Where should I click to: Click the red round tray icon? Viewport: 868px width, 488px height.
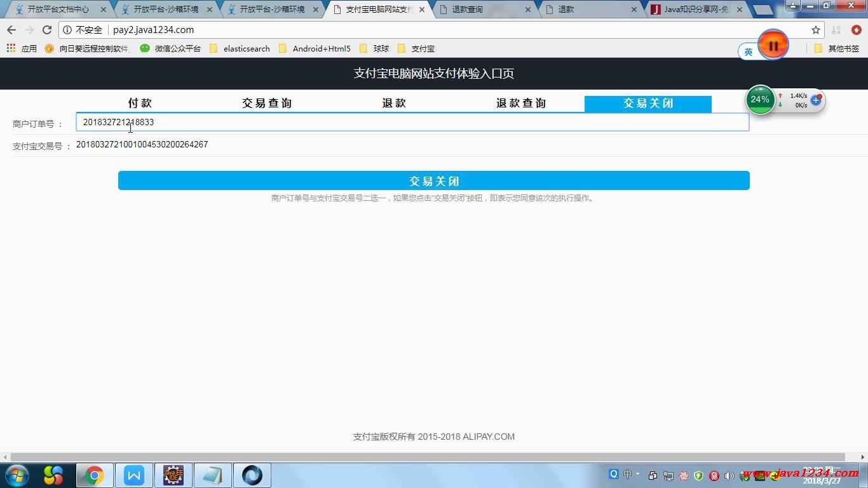(x=714, y=475)
